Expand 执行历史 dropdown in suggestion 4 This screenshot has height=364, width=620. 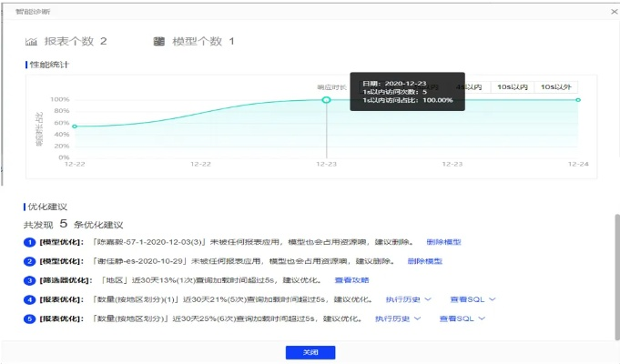point(407,299)
